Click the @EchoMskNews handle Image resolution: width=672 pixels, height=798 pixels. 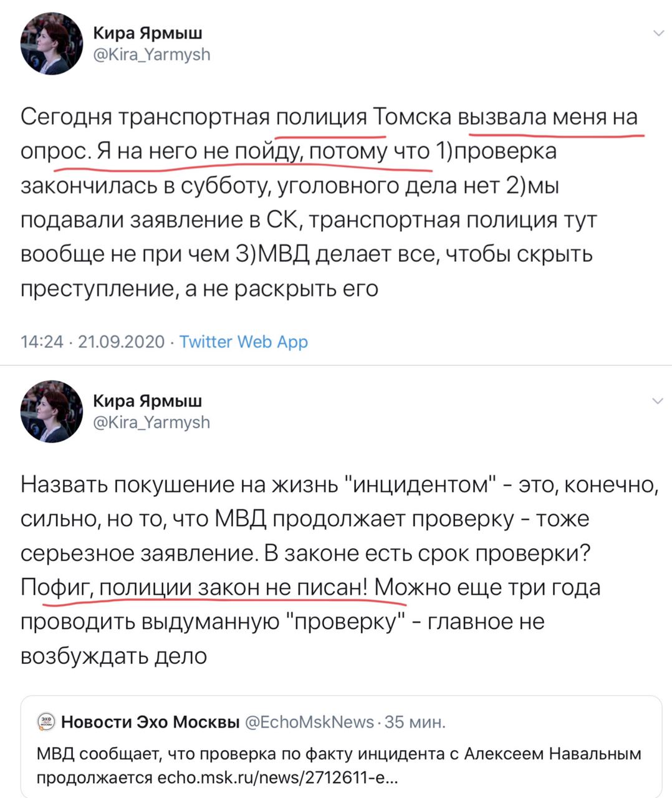(x=309, y=722)
